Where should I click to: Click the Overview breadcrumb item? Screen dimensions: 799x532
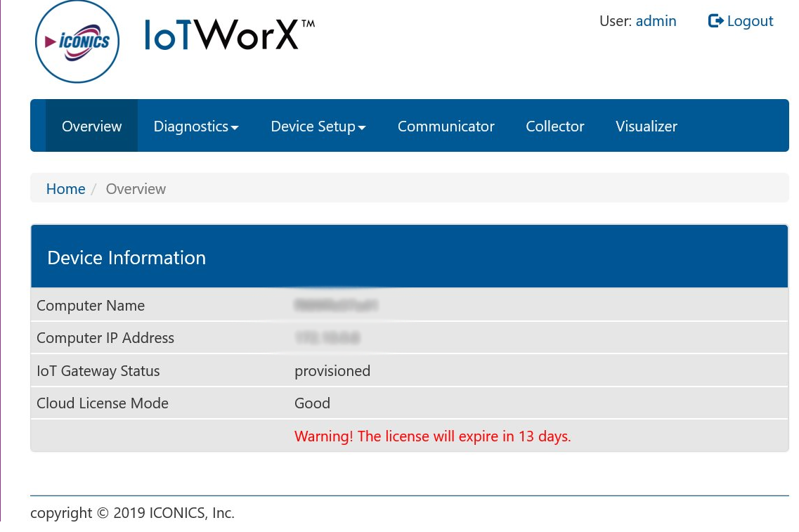click(136, 189)
